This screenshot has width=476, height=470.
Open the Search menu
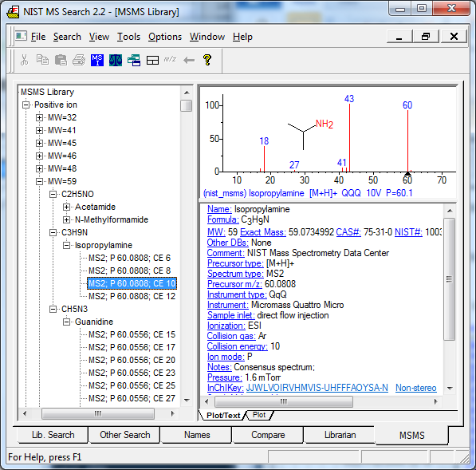click(x=67, y=37)
